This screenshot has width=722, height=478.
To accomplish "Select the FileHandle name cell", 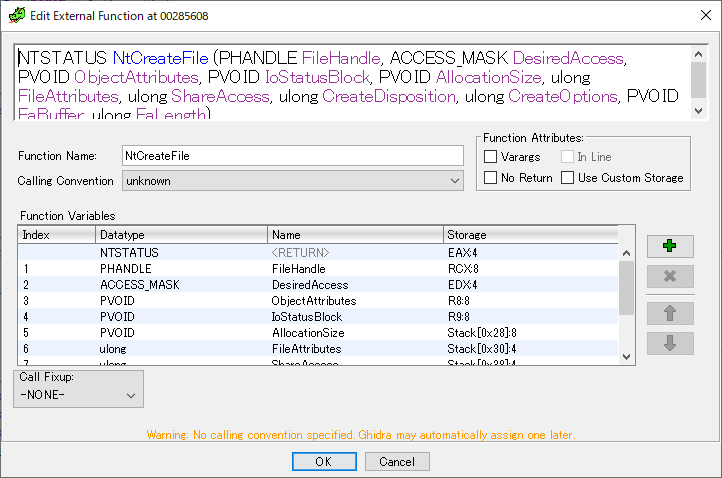I will pyautogui.click(x=355, y=269).
